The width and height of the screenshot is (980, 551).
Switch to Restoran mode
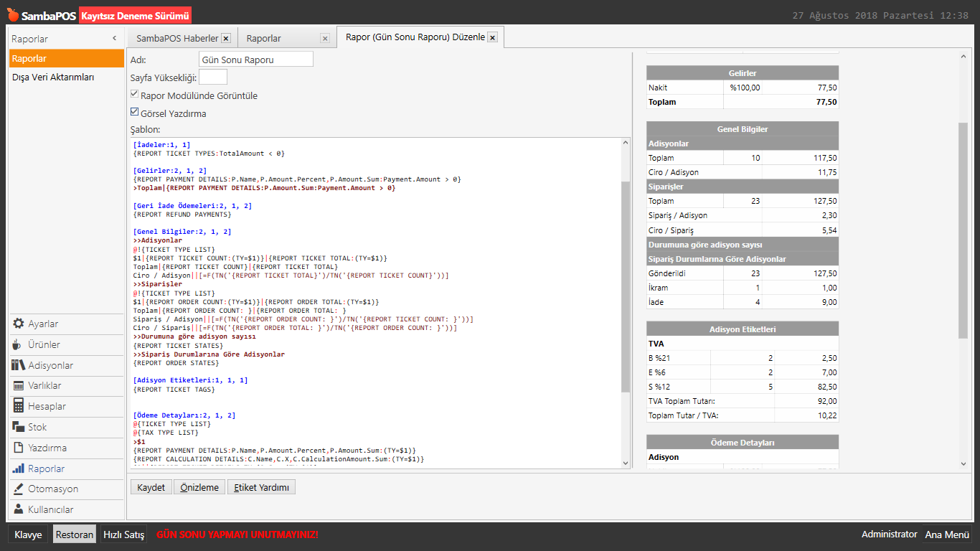pos(75,534)
